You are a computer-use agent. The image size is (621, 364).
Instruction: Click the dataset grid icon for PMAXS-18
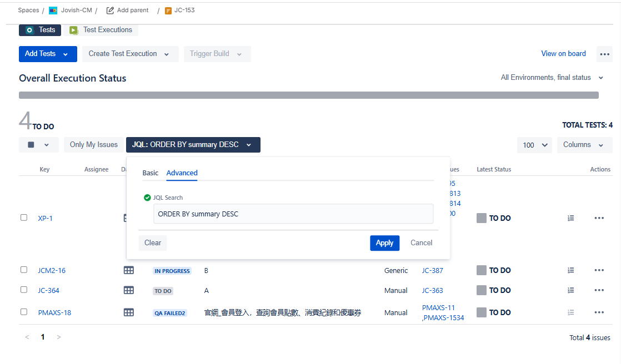(129, 312)
